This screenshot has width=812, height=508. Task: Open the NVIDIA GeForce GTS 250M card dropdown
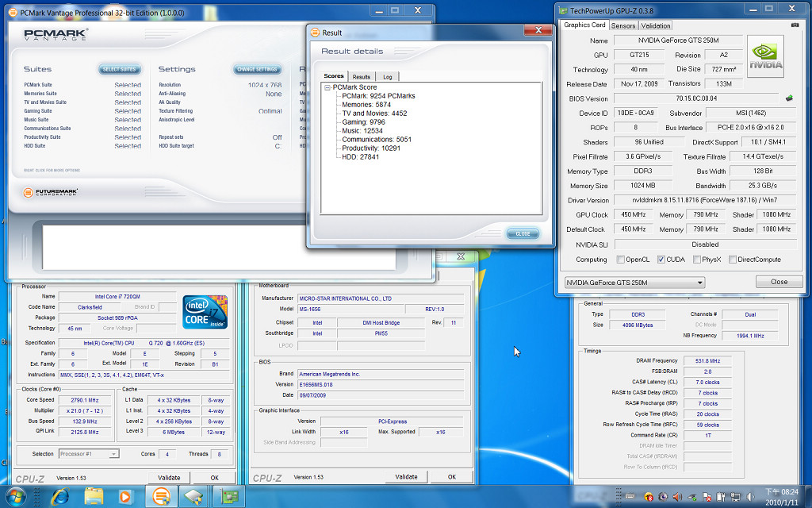[634, 283]
